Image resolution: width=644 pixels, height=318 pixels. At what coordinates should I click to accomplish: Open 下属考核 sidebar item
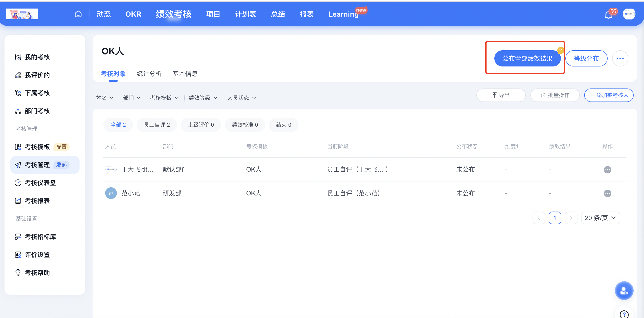pos(45,93)
